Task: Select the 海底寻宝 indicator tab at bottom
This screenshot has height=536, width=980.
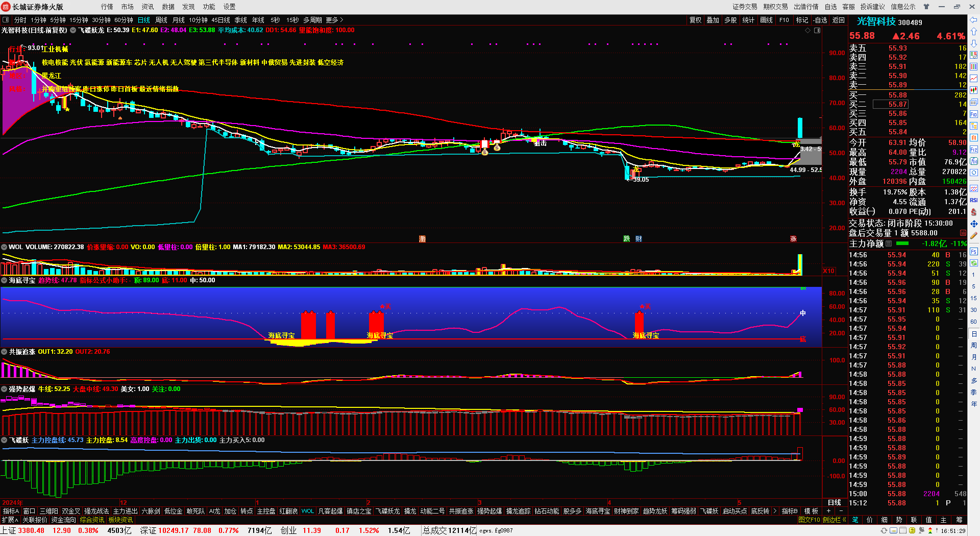Action: tap(598, 511)
